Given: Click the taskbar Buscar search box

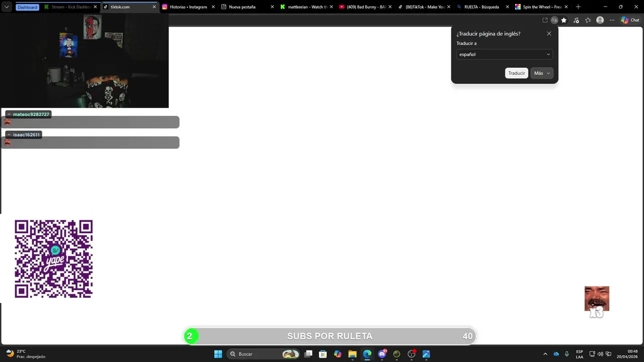Looking at the screenshot, I should click(x=264, y=354).
